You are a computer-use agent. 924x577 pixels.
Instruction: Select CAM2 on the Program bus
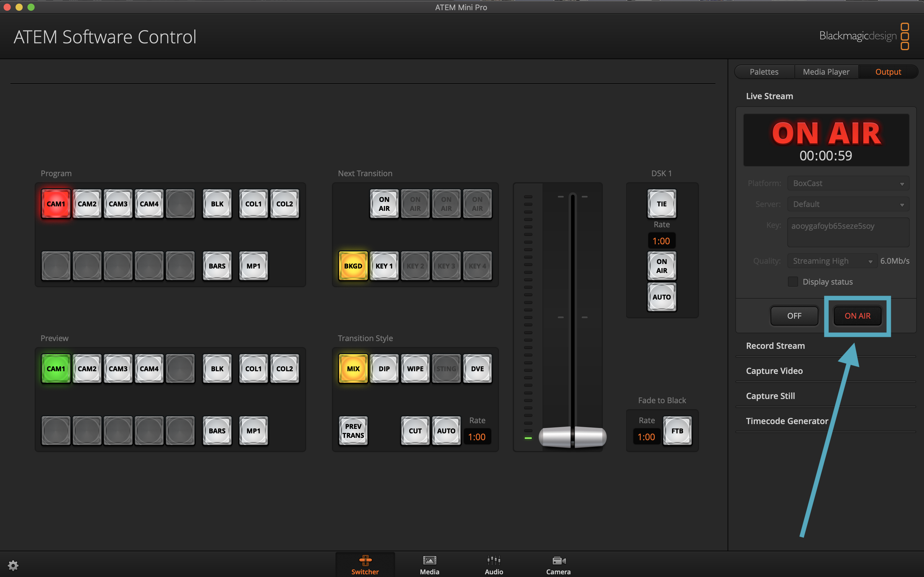click(x=87, y=204)
